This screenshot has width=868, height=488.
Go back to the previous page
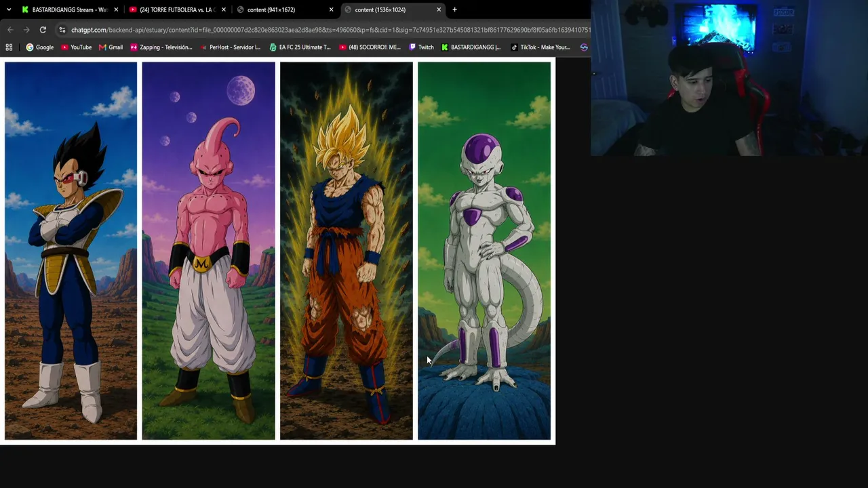point(10,30)
